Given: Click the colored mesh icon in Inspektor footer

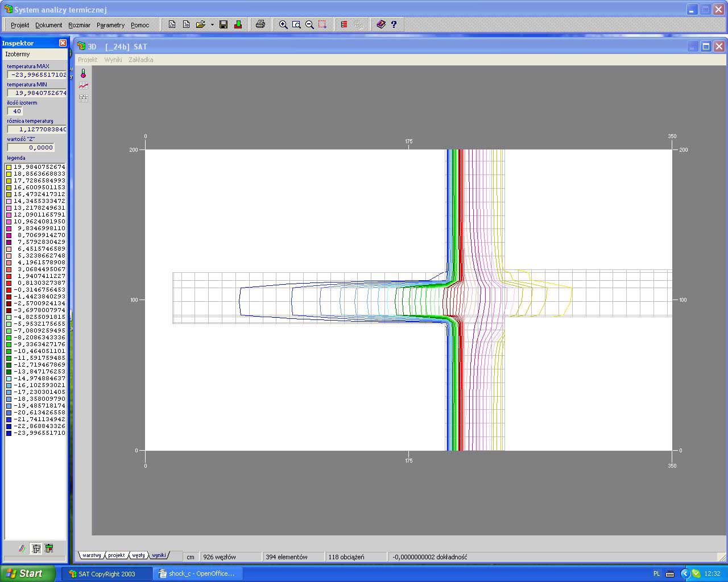Looking at the screenshot, I should 49,548.
